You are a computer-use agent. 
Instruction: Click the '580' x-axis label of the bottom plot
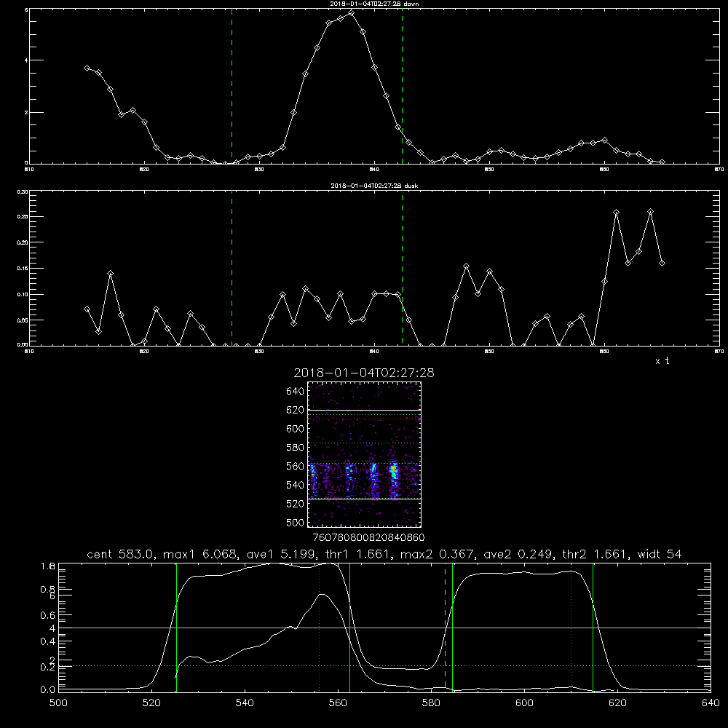[431, 703]
